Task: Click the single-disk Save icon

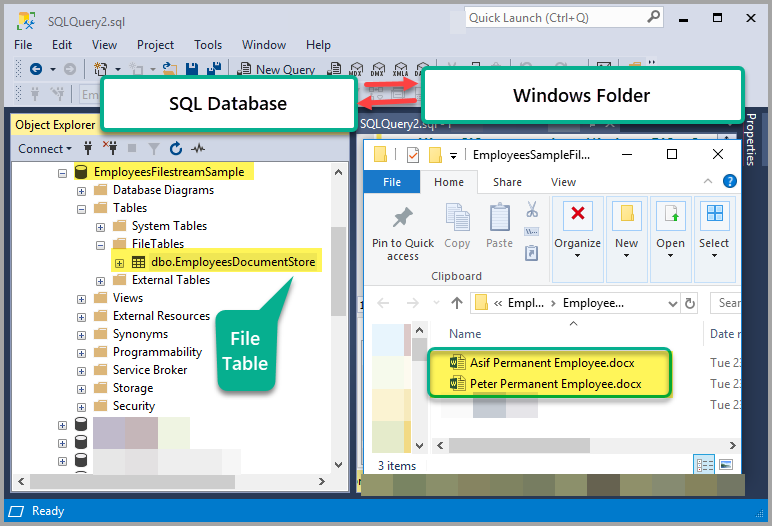Action: [x=192, y=69]
